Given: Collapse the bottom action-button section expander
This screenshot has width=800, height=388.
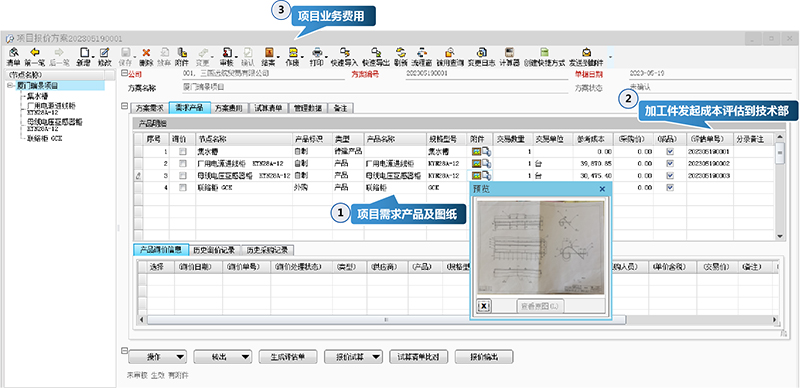Looking at the screenshot, I should tap(123, 351).
